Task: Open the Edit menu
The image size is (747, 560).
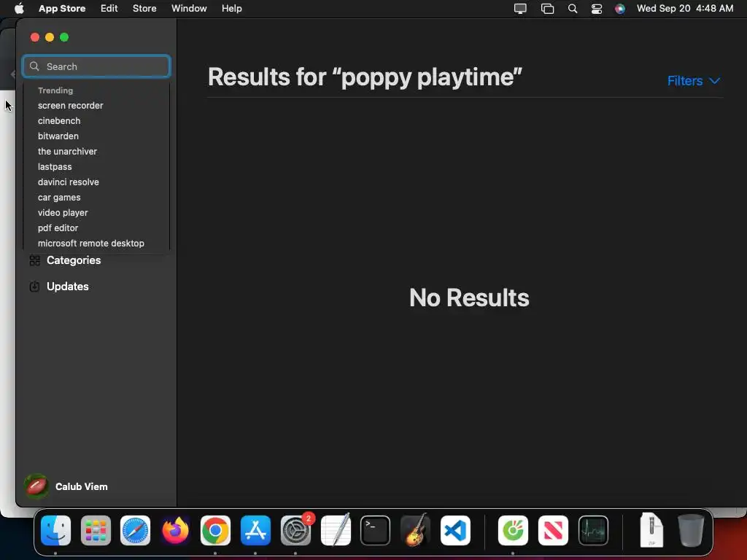Action: (x=109, y=9)
